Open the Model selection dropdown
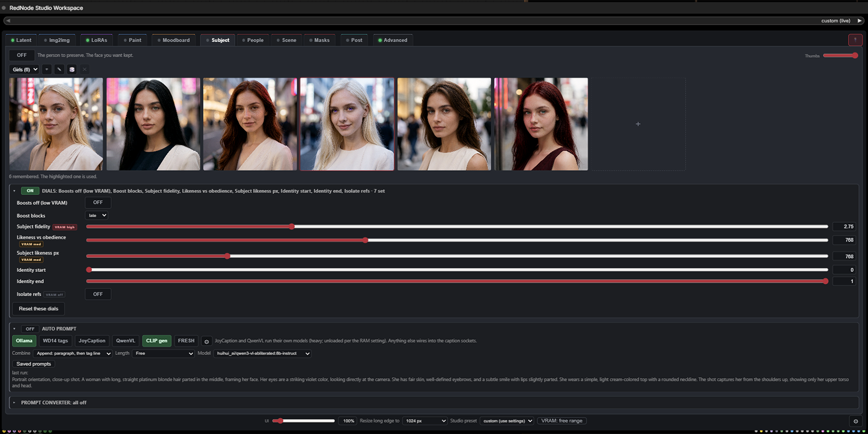This screenshot has height=434, width=868. (x=262, y=354)
